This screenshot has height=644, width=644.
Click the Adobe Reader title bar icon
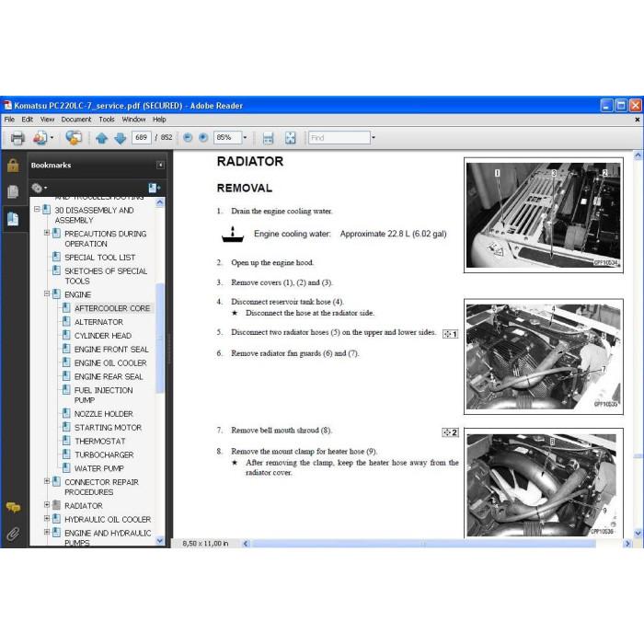[7, 106]
